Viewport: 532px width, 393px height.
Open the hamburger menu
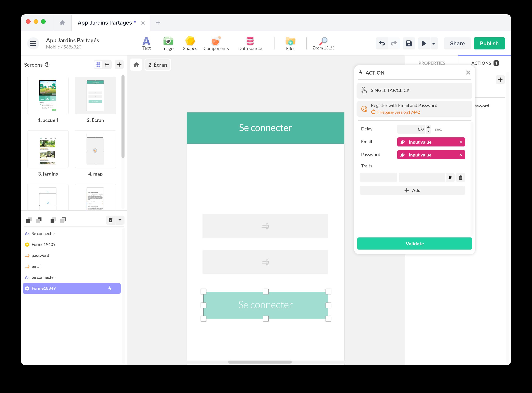point(33,43)
